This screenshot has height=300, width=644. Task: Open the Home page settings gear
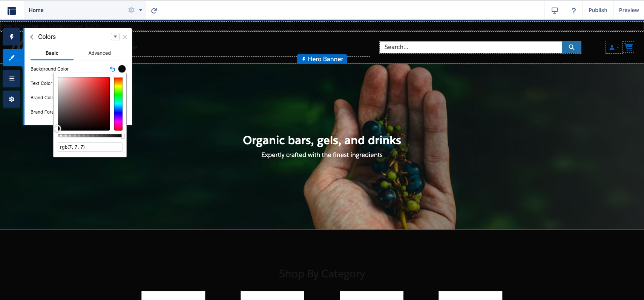point(131,10)
